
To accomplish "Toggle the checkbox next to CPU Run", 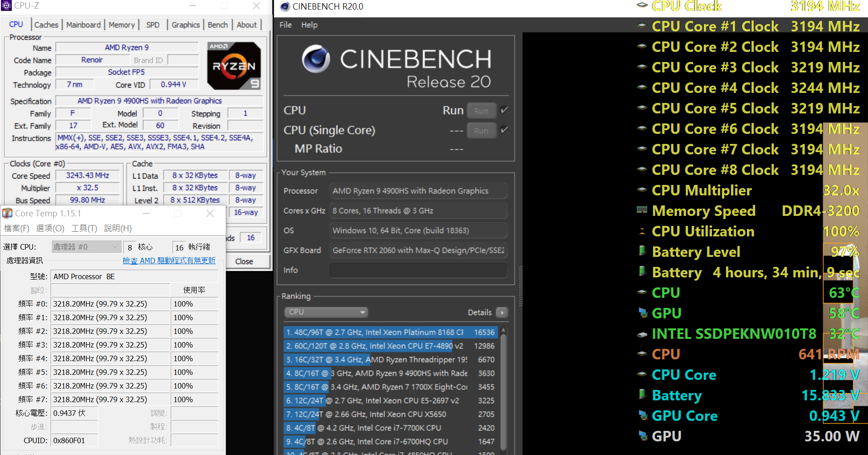I will click(504, 110).
